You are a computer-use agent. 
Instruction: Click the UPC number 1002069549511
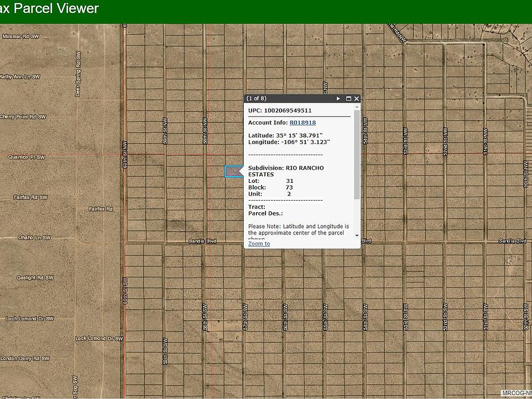[288, 110]
